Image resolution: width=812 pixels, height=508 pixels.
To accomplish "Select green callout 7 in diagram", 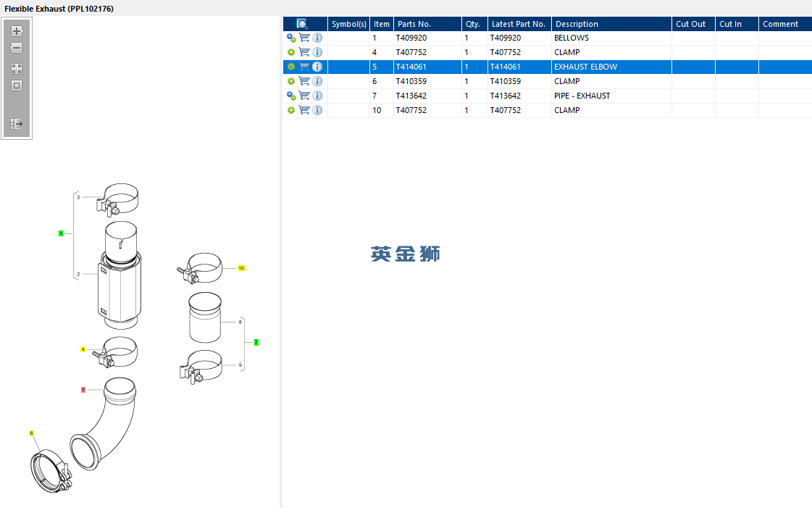I will (256, 343).
